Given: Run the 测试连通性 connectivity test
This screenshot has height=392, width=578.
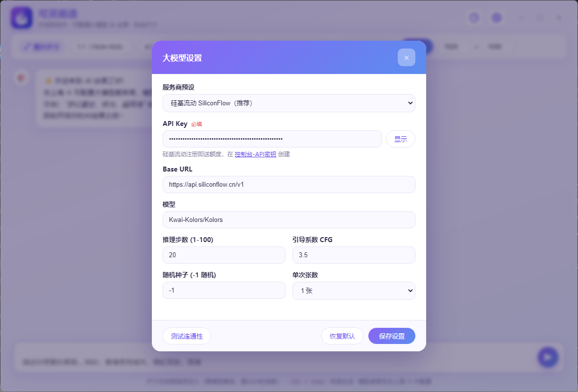Looking at the screenshot, I should (187, 336).
